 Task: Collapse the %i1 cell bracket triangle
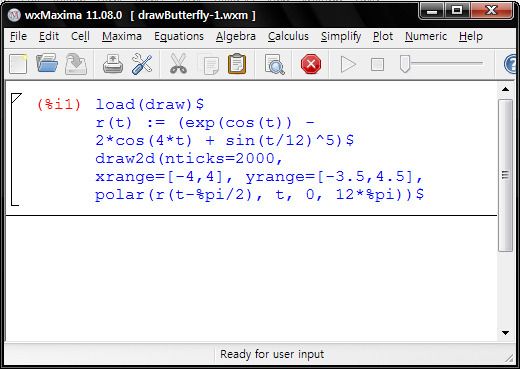coord(16,98)
